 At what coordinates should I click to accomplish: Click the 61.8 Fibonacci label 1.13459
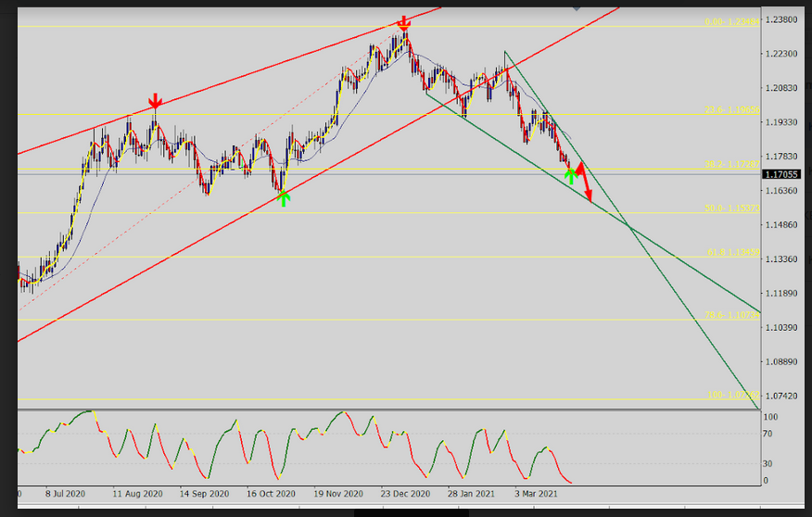[731, 252]
